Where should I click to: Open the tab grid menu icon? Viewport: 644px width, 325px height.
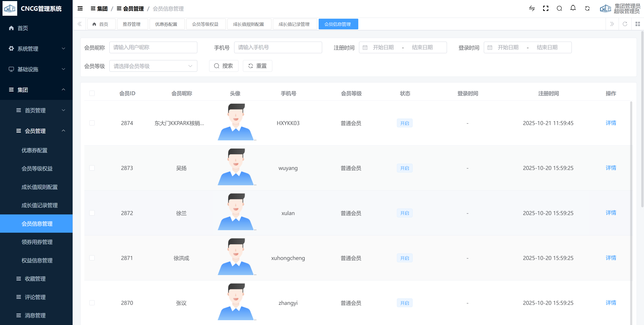(637, 24)
